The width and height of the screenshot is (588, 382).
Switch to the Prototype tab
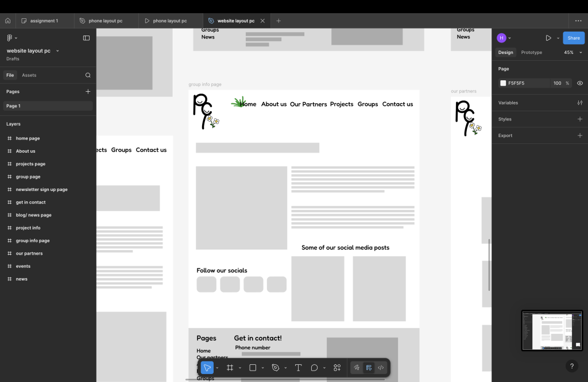(531, 52)
